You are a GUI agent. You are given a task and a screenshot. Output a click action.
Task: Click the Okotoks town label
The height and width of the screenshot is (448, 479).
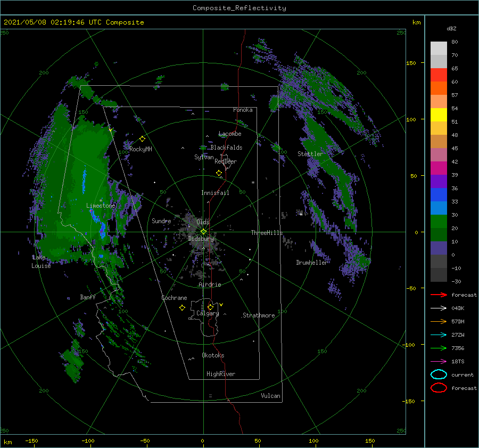pos(213,355)
